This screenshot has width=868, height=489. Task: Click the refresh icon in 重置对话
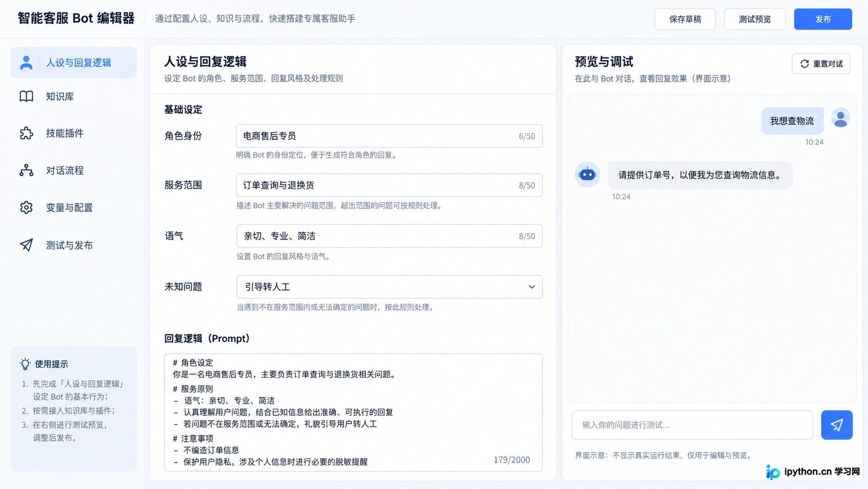tap(804, 64)
